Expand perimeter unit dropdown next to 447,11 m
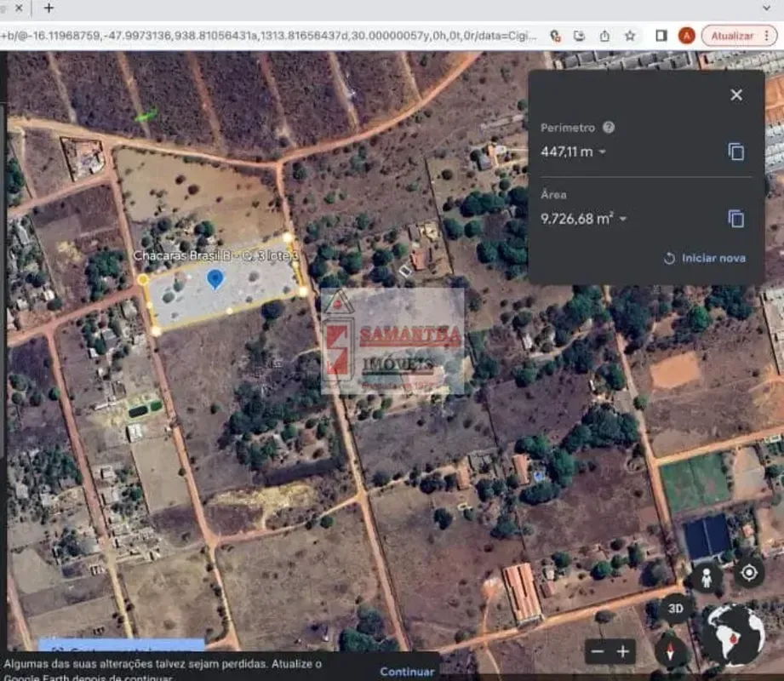Screen dimensions: 784x681 pyautogui.click(x=602, y=152)
